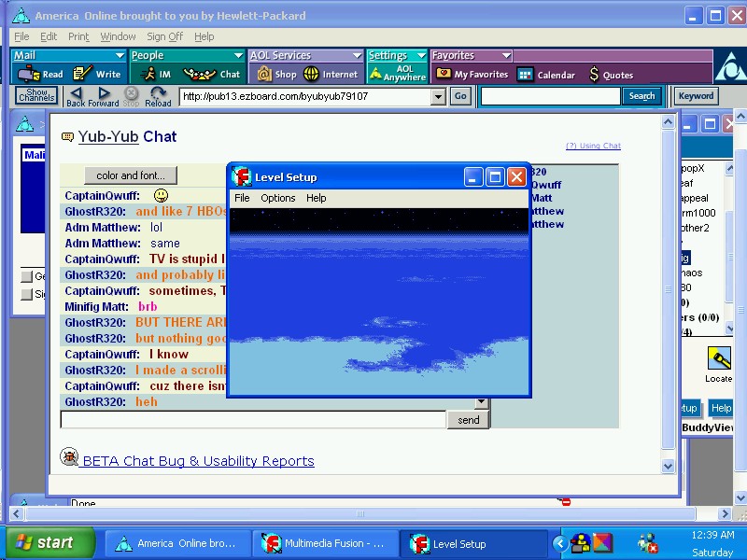This screenshot has width=747, height=560.
Task: Click the Yub-Yub link in heading
Action: pos(108,136)
